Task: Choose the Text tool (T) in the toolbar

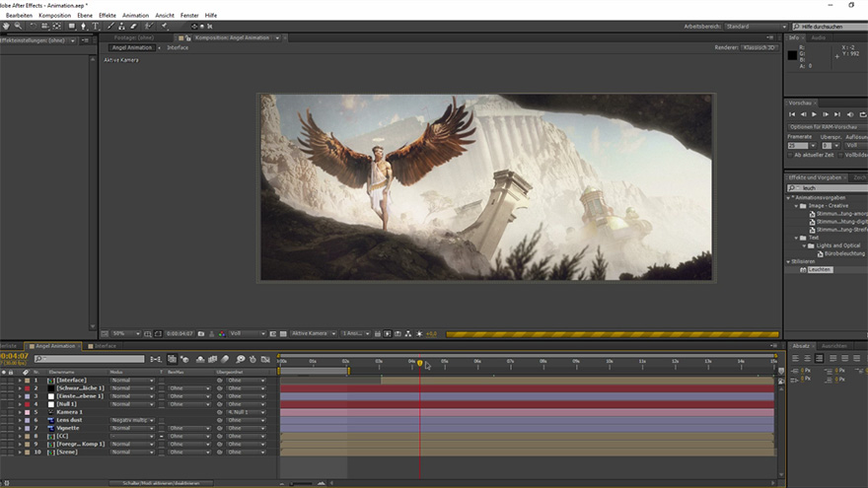Action: pyautogui.click(x=96, y=27)
